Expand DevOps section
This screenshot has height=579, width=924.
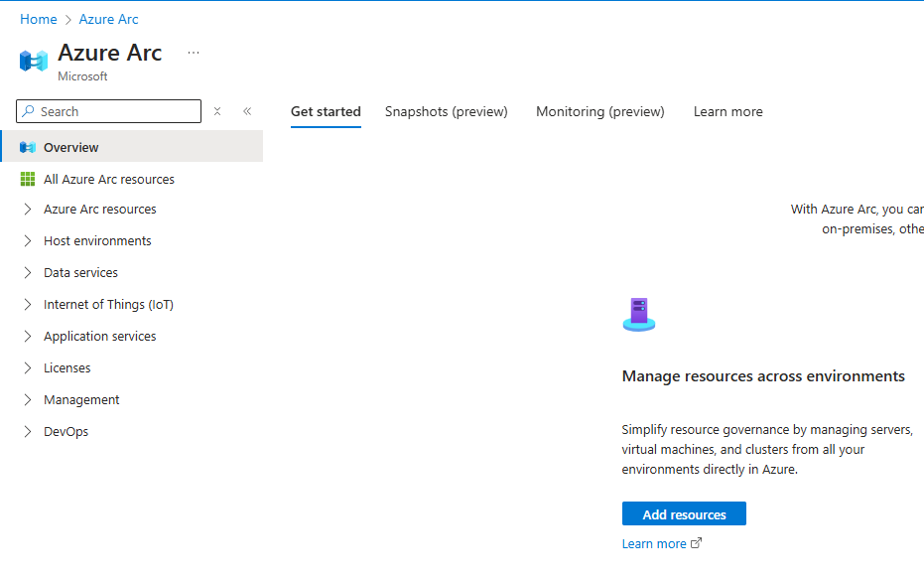tap(27, 432)
